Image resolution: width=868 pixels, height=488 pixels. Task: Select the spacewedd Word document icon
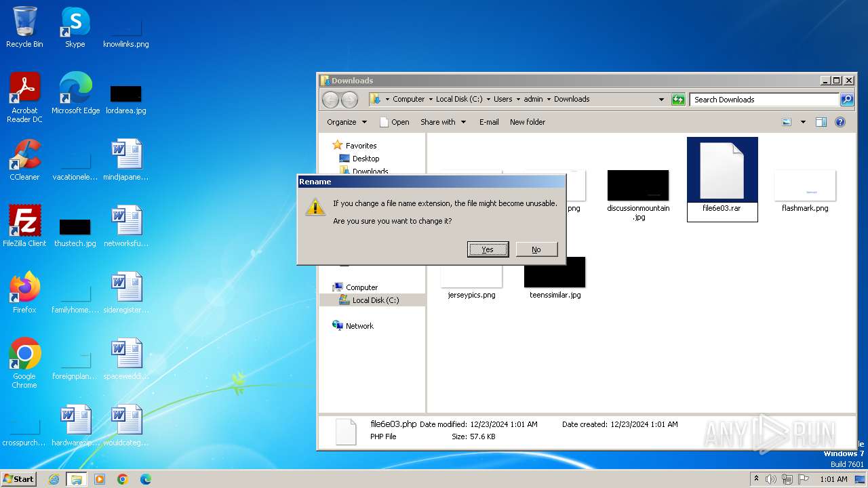click(x=126, y=359)
